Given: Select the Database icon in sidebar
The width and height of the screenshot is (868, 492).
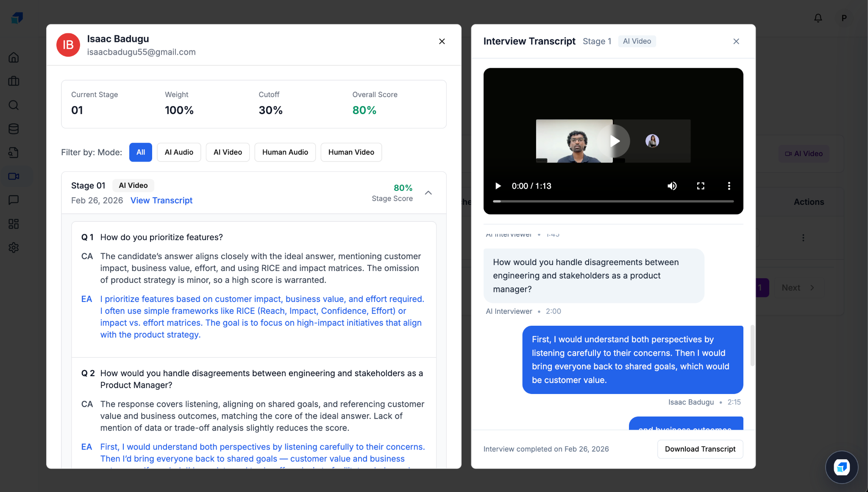Looking at the screenshot, I should click(x=14, y=129).
